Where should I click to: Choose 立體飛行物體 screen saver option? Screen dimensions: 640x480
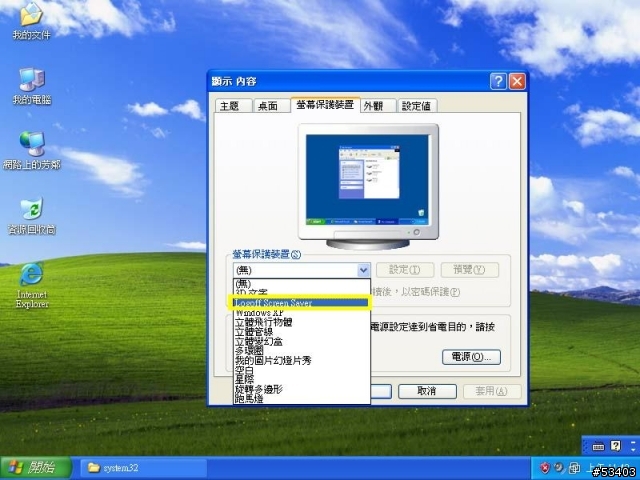point(302,322)
